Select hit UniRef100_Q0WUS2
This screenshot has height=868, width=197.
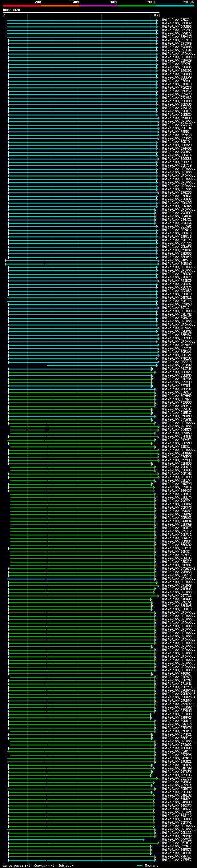177,23
